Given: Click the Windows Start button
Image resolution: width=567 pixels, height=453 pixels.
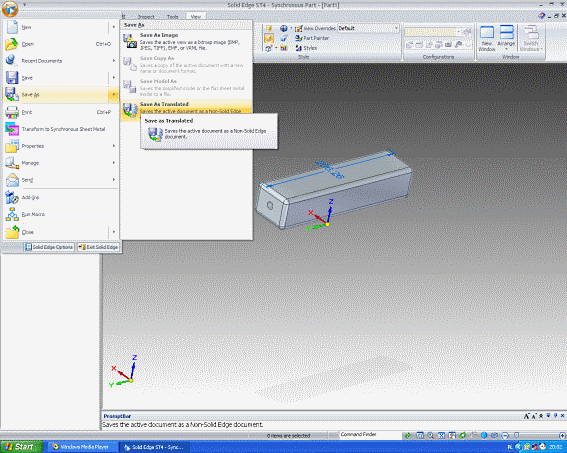Looking at the screenshot, I should pyautogui.click(x=21, y=447).
